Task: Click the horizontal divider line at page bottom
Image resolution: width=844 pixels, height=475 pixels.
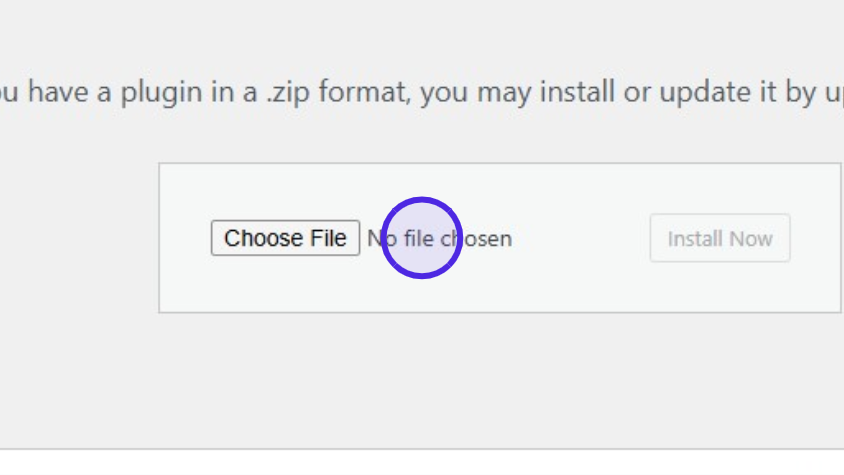Action: pyautogui.click(x=422, y=449)
